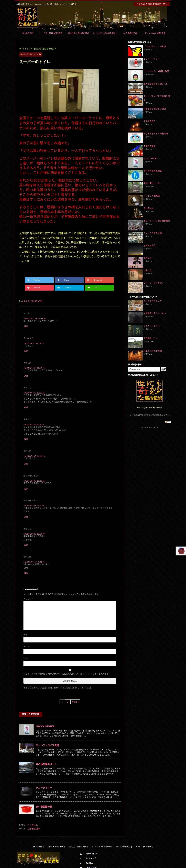Send article via the LINE button
This screenshot has height=868, width=186.
99,288
